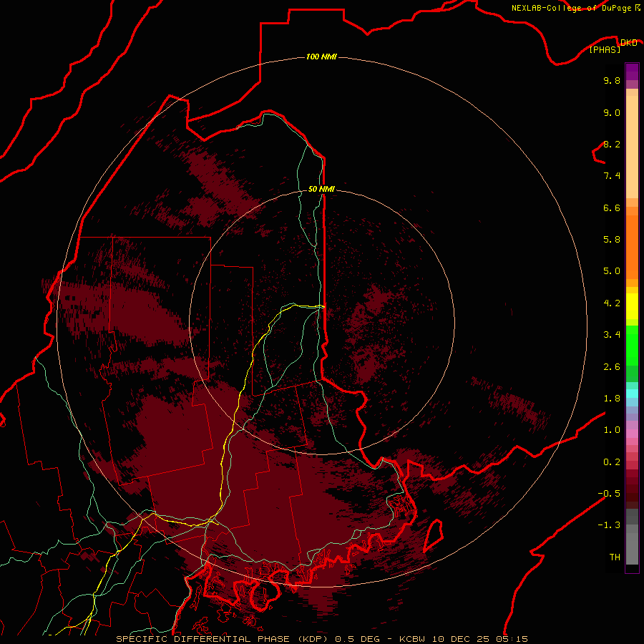Pick the purple band of the color scale
The width and height of the screenshot is (644, 644).
(x=632, y=72)
